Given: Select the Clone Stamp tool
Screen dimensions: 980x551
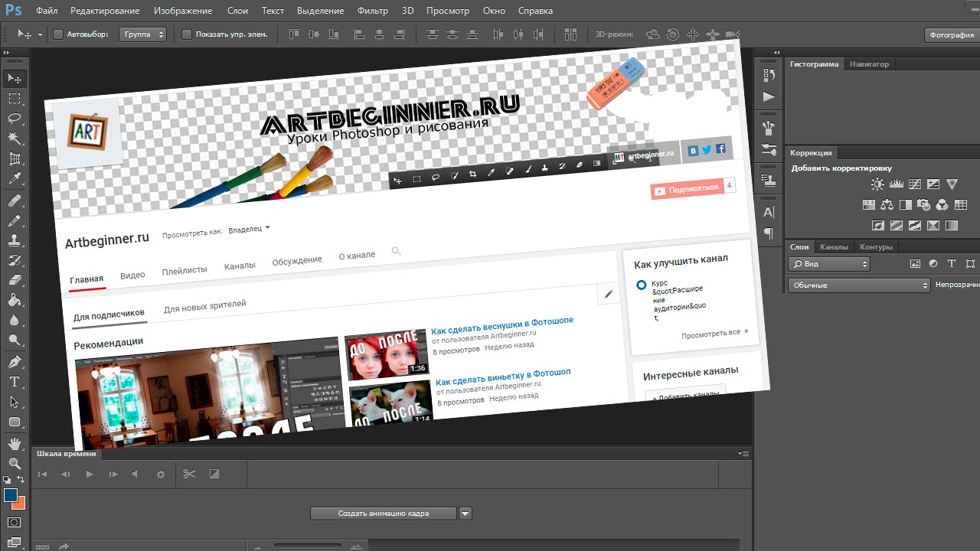Looking at the screenshot, I should [15, 240].
